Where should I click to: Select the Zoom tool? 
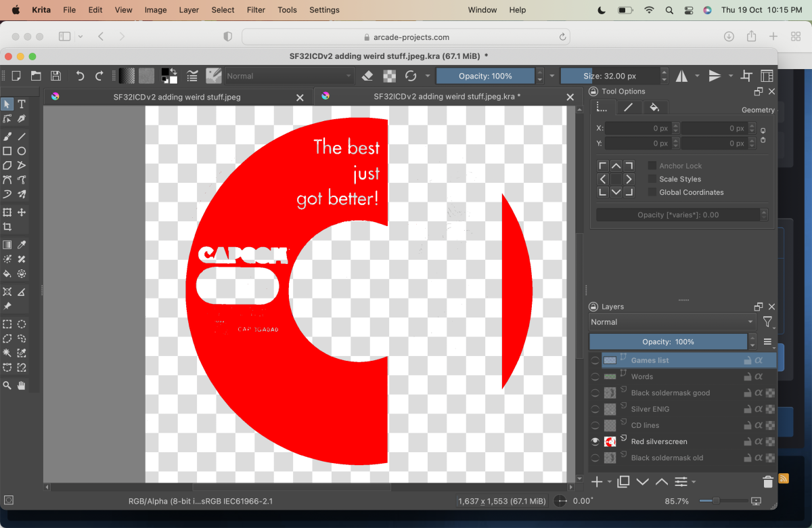[x=7, y=385]
